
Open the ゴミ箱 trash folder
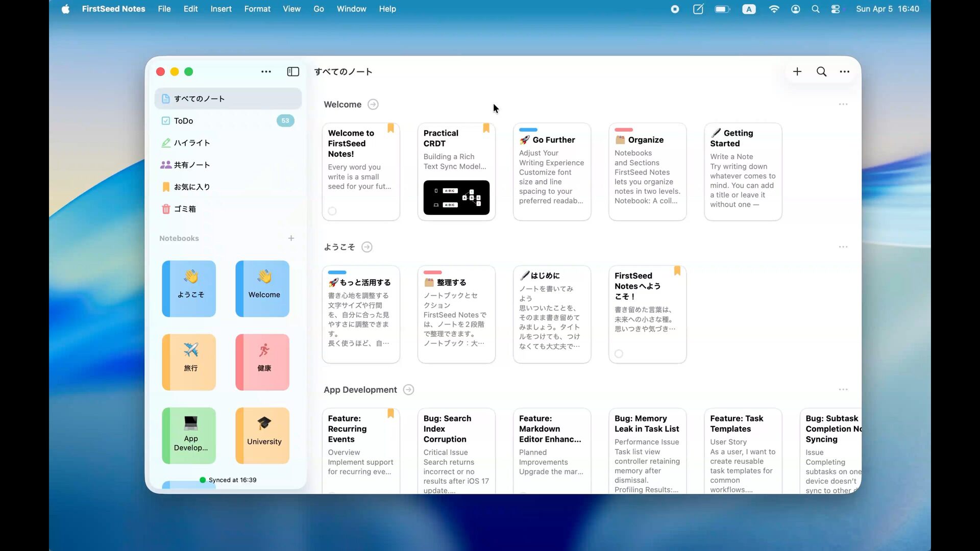tap(184, 209)
